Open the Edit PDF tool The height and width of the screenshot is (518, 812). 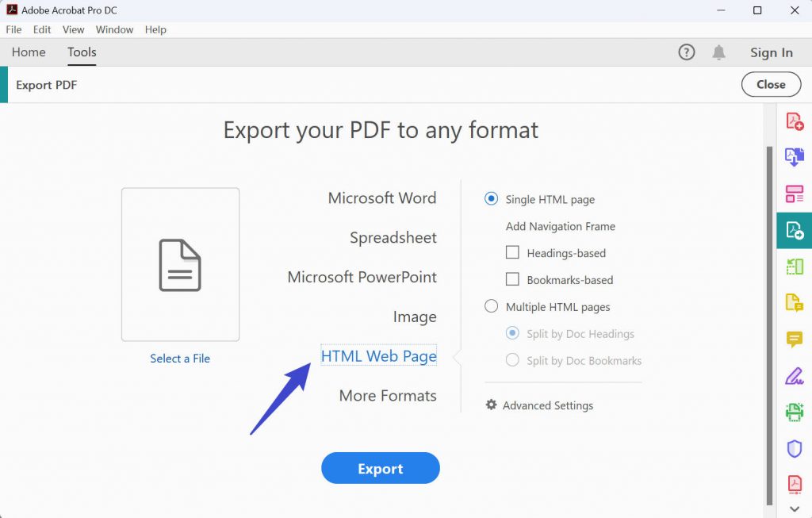tap(795, 266)
